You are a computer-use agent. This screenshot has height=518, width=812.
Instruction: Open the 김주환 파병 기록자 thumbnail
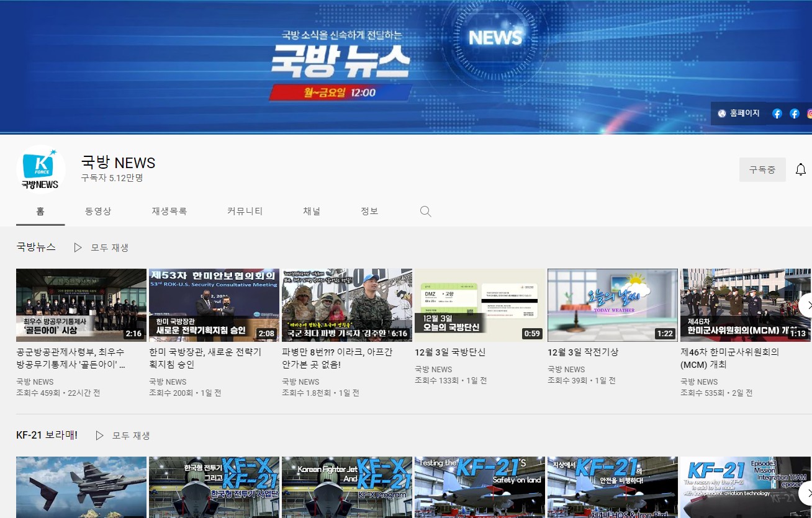[x=347, y=305]
